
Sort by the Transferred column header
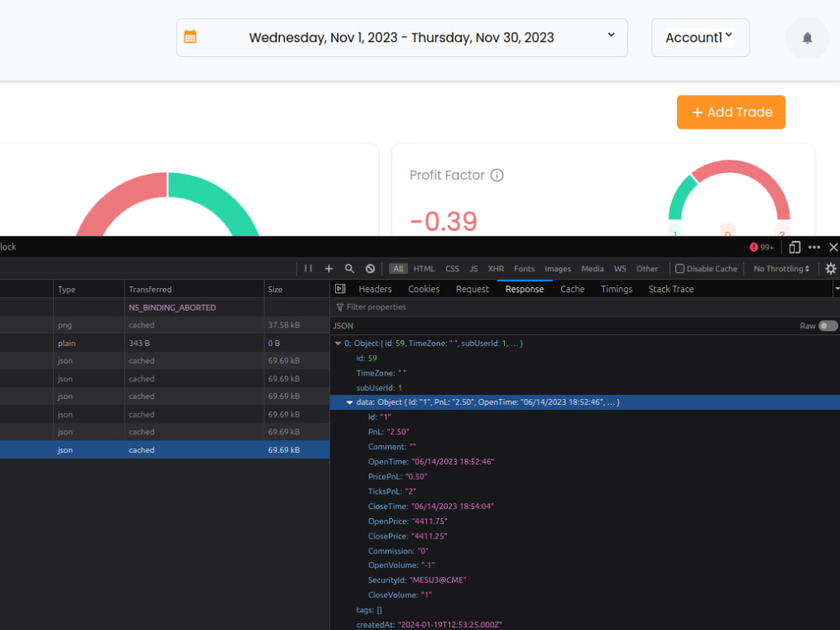(x=194, y=289)
